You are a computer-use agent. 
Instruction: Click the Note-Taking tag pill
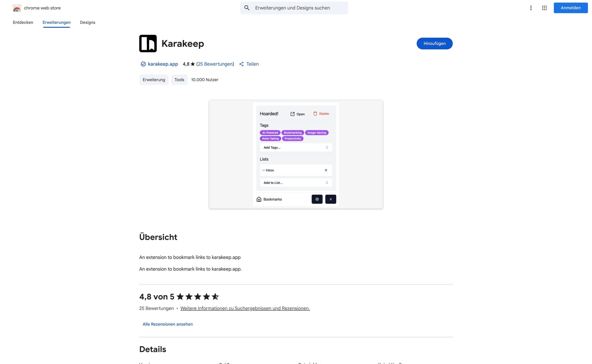271,138
